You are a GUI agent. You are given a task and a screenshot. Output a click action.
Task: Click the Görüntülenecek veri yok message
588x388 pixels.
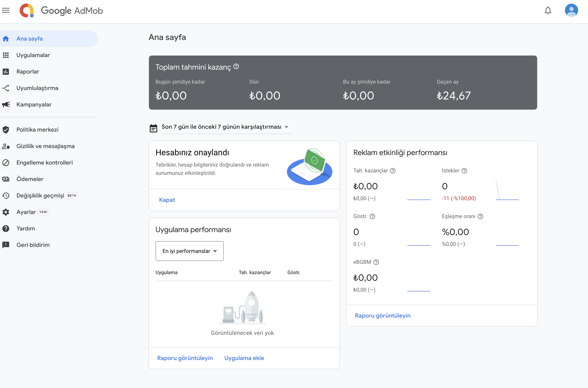point(242,333)
